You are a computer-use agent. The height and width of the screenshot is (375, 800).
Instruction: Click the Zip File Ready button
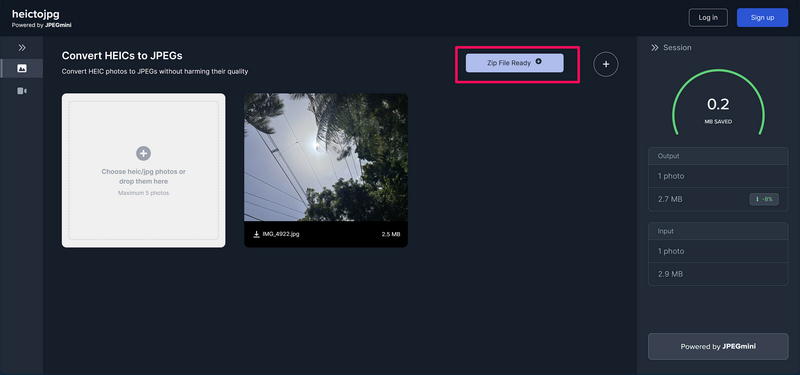[x=514, y=63]
